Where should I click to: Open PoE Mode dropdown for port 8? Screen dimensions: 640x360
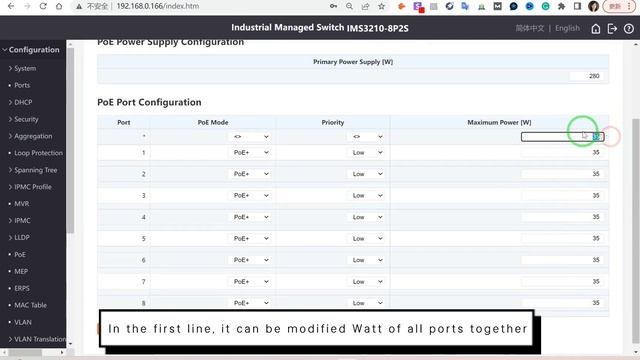click(x=249, y=303)
